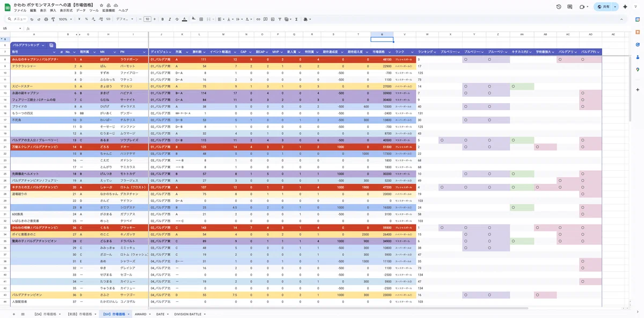Open the データ menu

click(x=80, y=11)
